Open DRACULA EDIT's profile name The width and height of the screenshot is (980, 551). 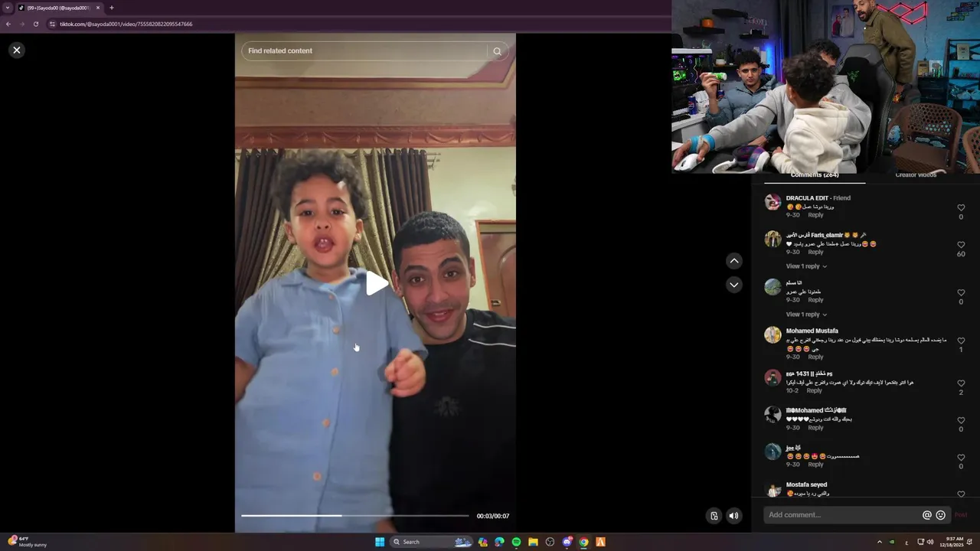(807, 198)
